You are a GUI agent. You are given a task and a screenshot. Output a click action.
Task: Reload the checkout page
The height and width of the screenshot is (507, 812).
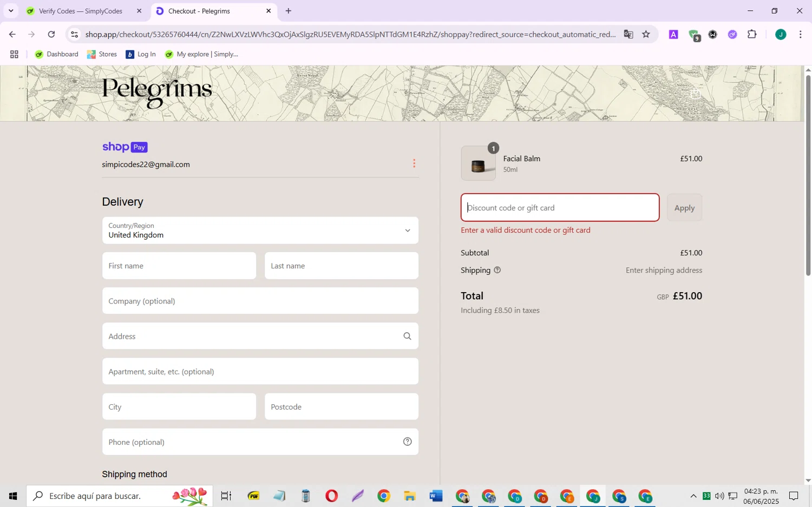pyautogui.click(x=51, y=35)
